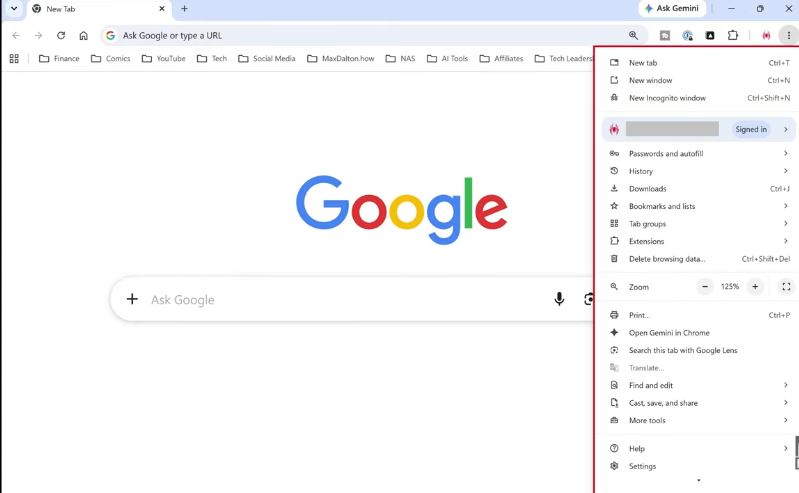Select New Incognito window menu item
Screen dimensions: 799x493
pos(699,98)
